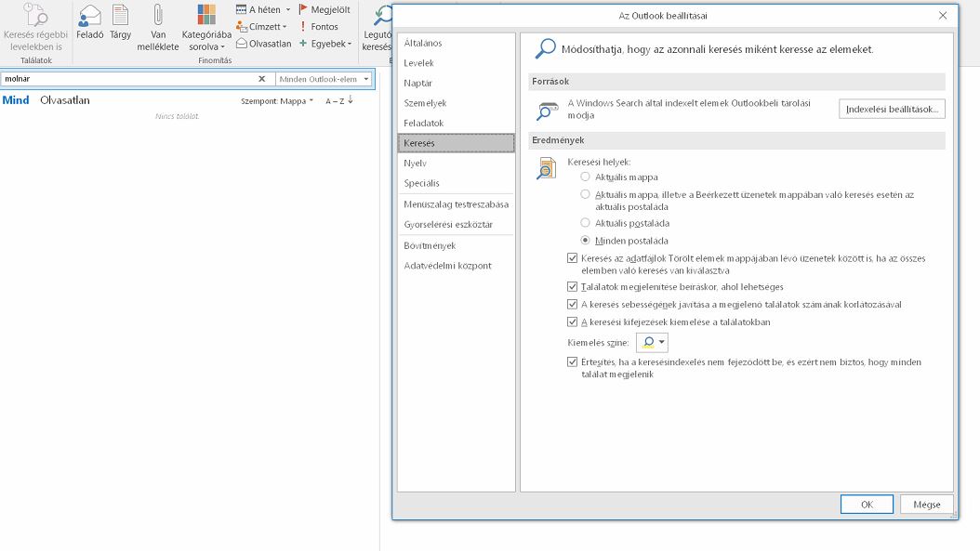Screen dimensions: 980x551
Task: Filter by Van melléklete paperclip icon
Action: [x=157, y=15]
